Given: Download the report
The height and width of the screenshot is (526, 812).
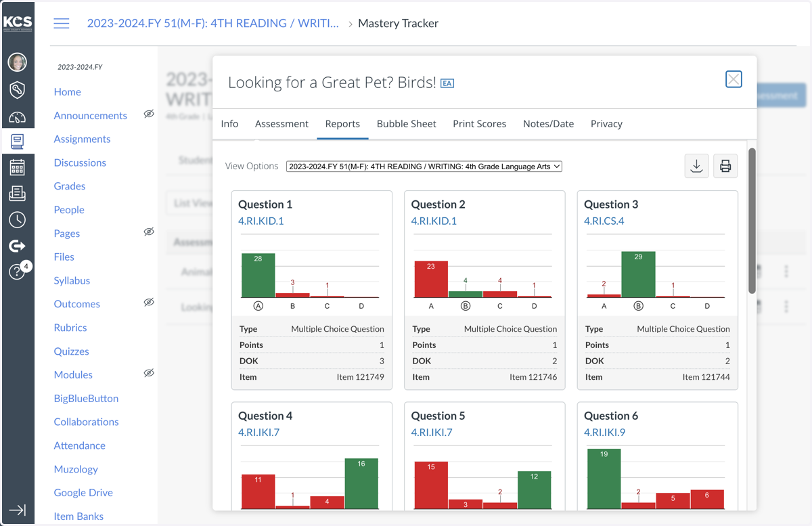Looking at the screenshot, I should click(x=696, y=166).
